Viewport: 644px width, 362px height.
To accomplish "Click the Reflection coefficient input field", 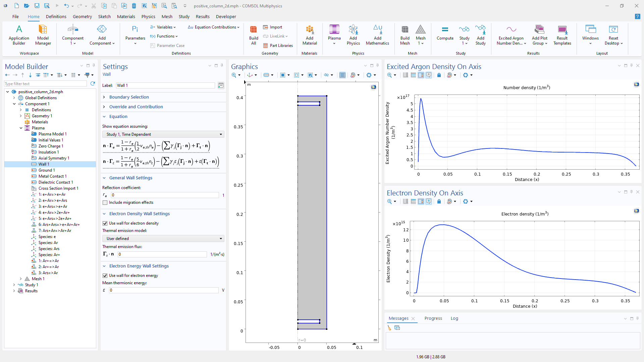I will coord(165,195).
